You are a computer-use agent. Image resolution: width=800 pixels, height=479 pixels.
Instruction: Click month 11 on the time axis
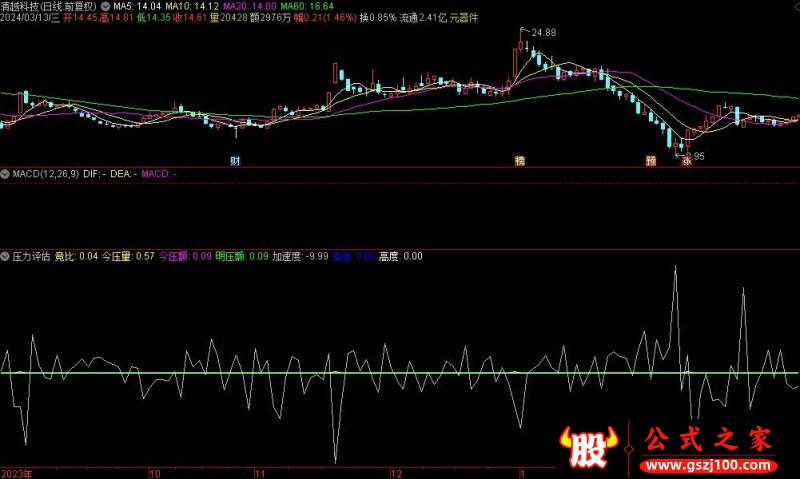click(259, 471)
